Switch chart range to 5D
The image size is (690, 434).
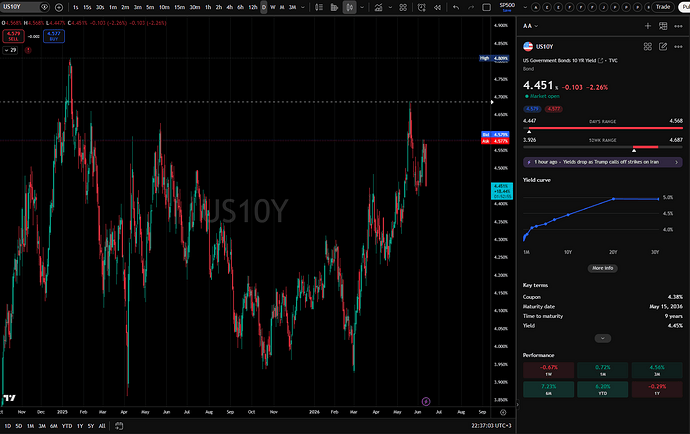pyautogui.click(x=19, y=426)
